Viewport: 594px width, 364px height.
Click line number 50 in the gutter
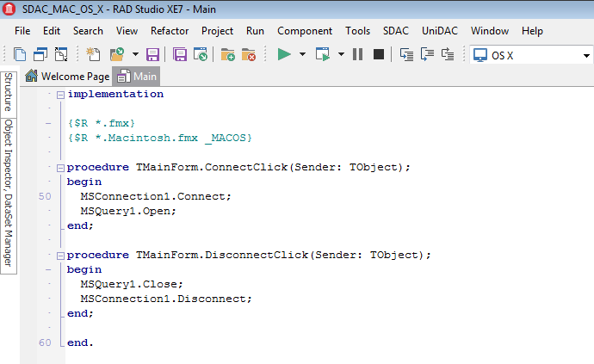[45, 196]
